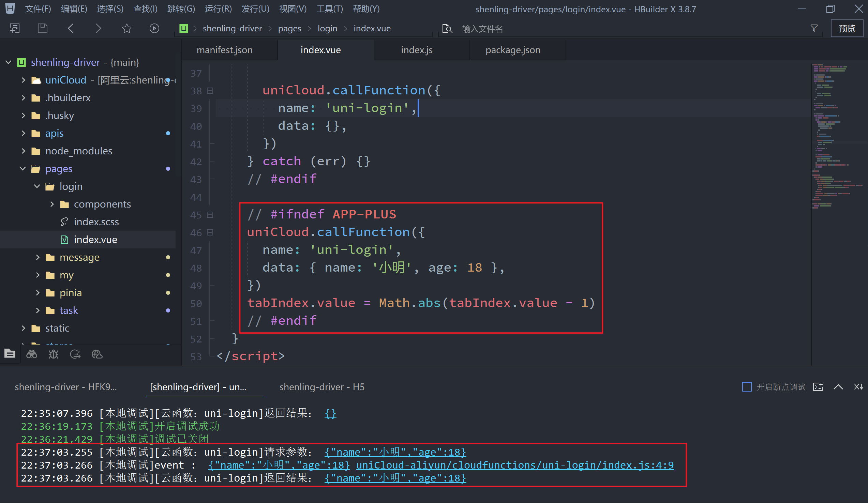This screenshot has width=868, height=503.
Task: Open the debug bug icon panel
Action: (54, 354)
